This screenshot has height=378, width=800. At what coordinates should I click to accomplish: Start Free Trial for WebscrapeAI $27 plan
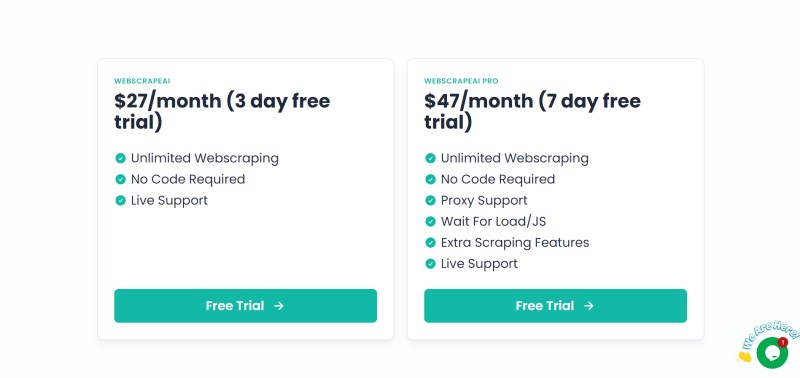point(245,306)
